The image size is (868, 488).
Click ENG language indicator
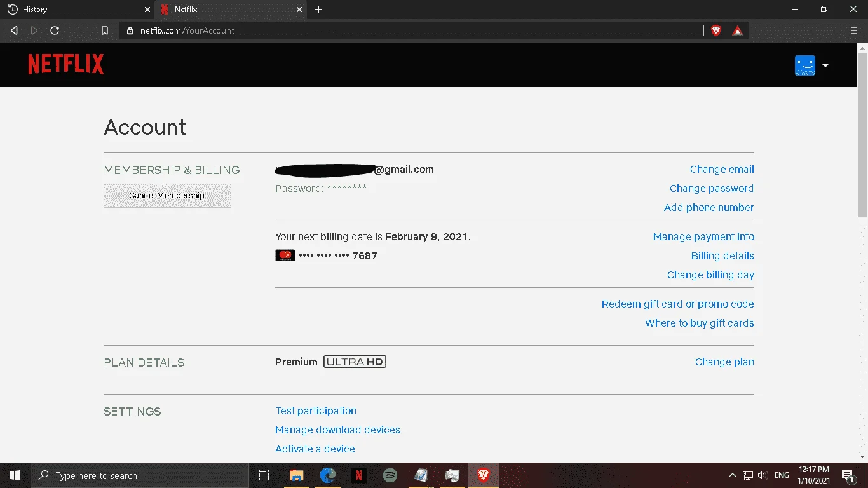782,475
